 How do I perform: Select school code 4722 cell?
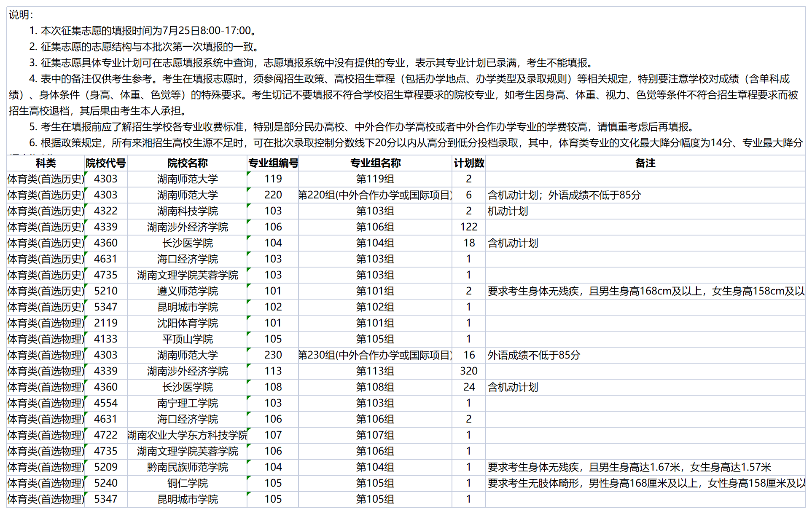coord(106,435)
